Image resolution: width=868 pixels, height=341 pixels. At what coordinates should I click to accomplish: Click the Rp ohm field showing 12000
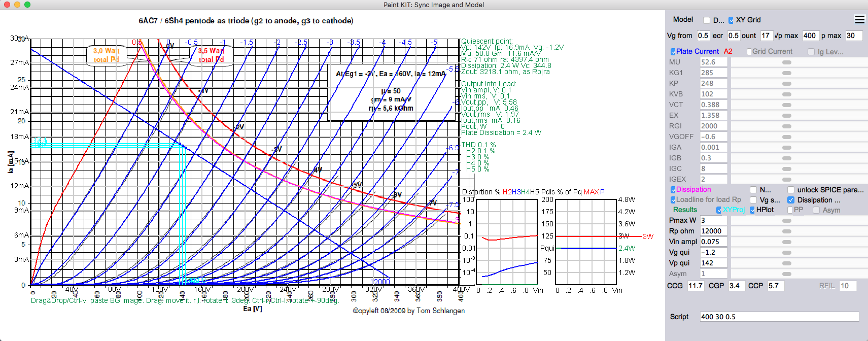713,231
